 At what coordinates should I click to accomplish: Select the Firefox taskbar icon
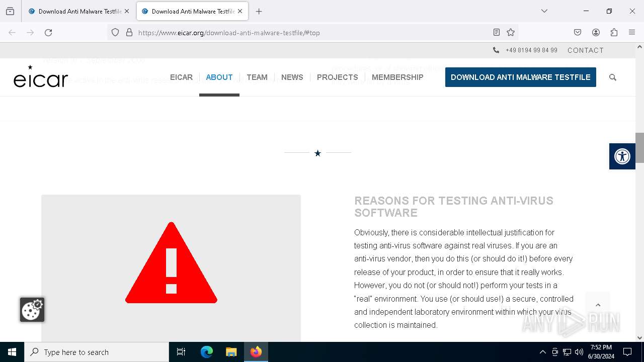256,352
